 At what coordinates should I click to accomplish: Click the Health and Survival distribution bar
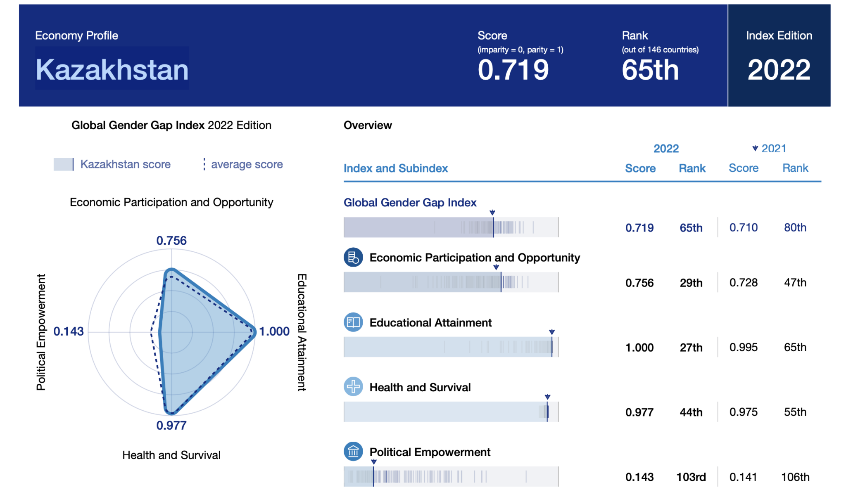pyautogui.click(x=451, y=412)
